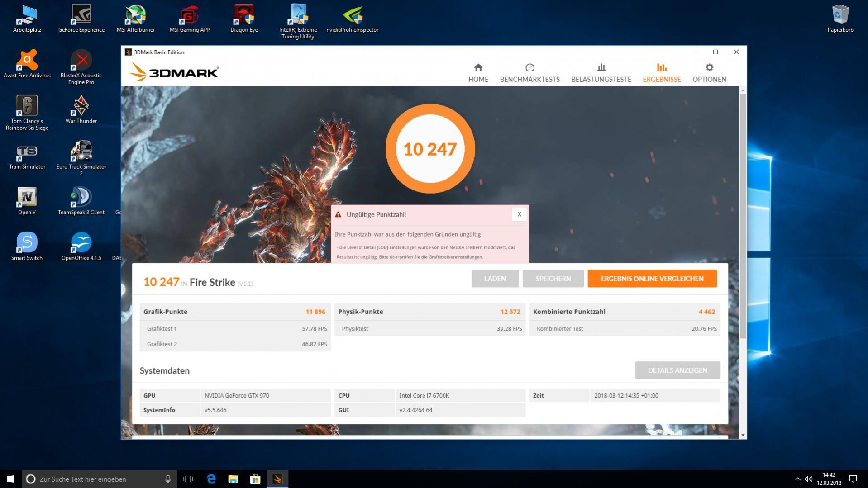The height and width of the screenshot is (488, 868).
Task: Click the Grafik-Punkte score 11 896
Action: (315, 312)
